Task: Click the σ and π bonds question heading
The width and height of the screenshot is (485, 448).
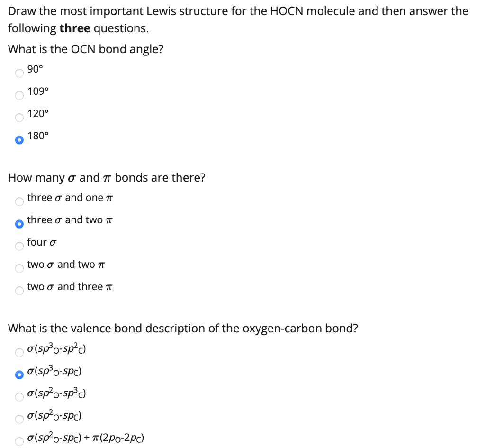Action: pyautogui.click(x=107, y=177)
